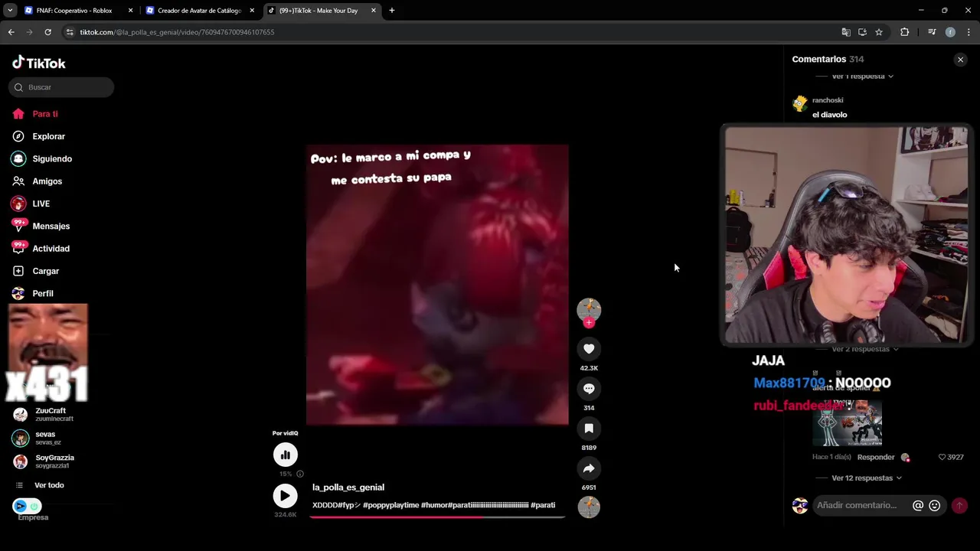Screen dimensions: 980x551
Task: Click the TikTok logo
Action: 39,63
